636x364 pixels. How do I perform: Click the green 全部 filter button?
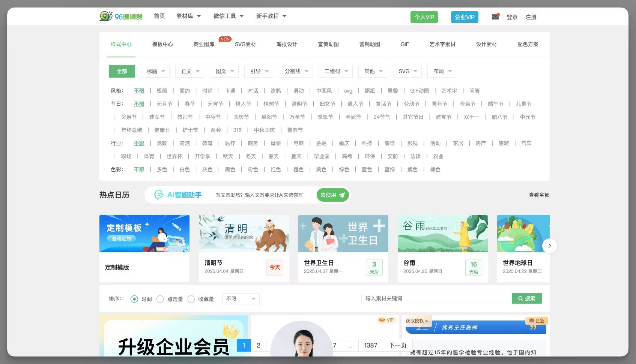pos(122,71)
